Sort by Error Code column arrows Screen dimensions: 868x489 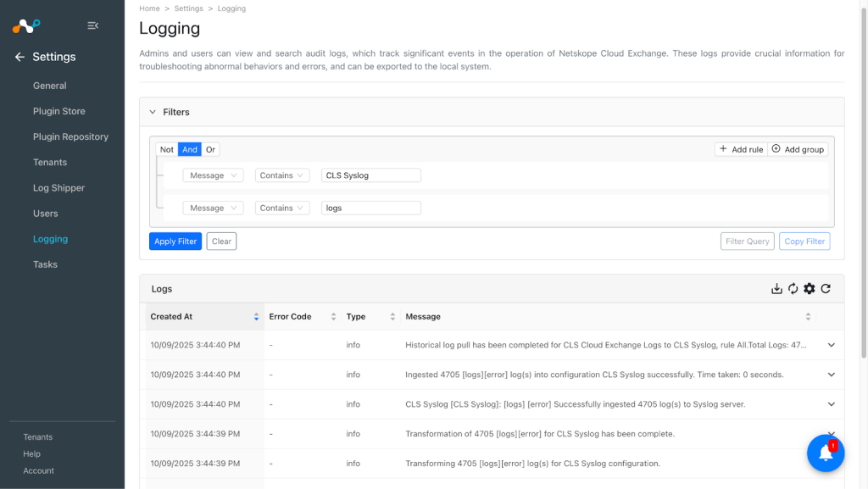pos(333,317)
